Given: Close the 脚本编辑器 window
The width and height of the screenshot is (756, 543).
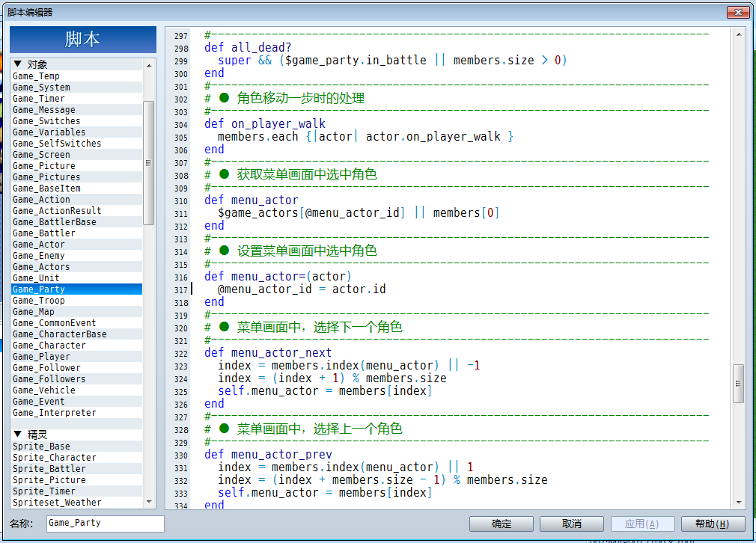Looking at the screenshot, I should 738,12.
